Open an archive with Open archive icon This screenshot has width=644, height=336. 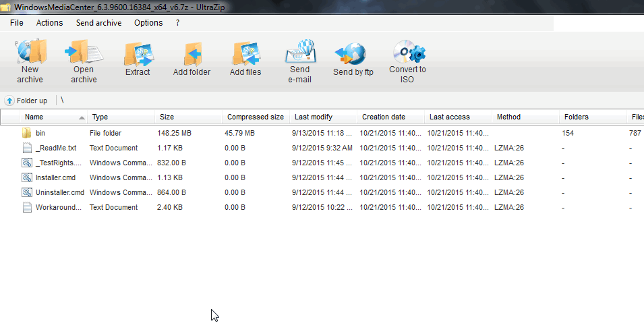click(84, 51)
